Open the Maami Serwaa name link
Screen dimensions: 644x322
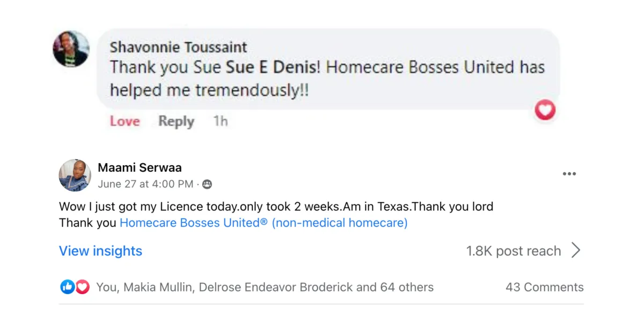140,168
